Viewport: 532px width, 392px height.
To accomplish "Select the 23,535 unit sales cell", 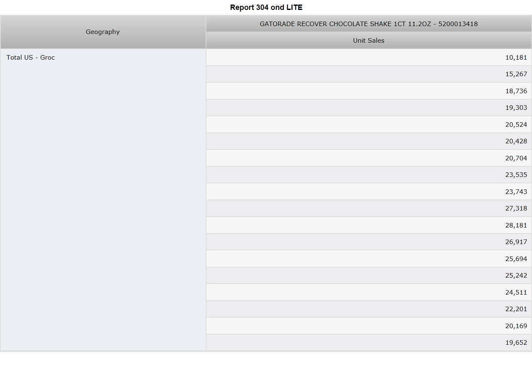I will pyautogui.click(x=369, y=175).
